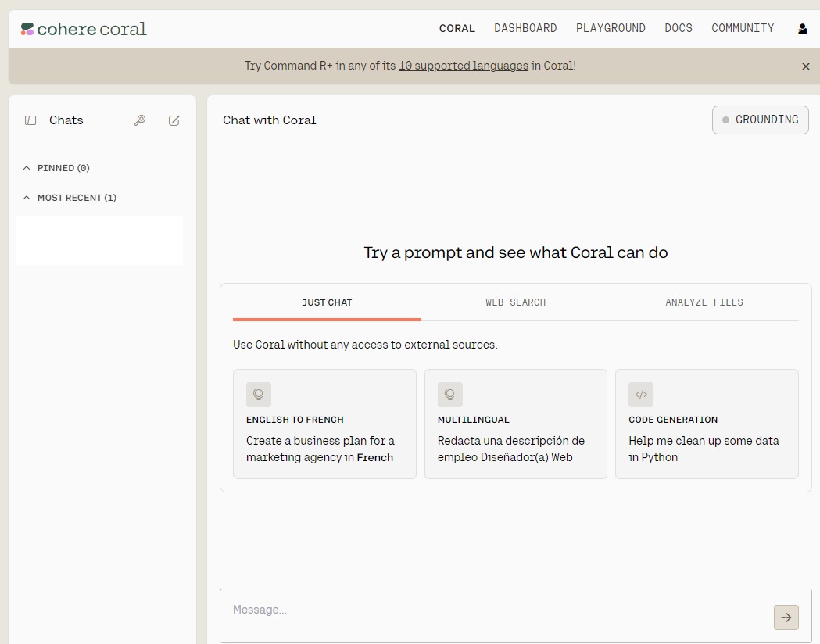The image size is (820, 644).
Task: Open the Dashboard navigation item
Action: [x=525, y=28]
